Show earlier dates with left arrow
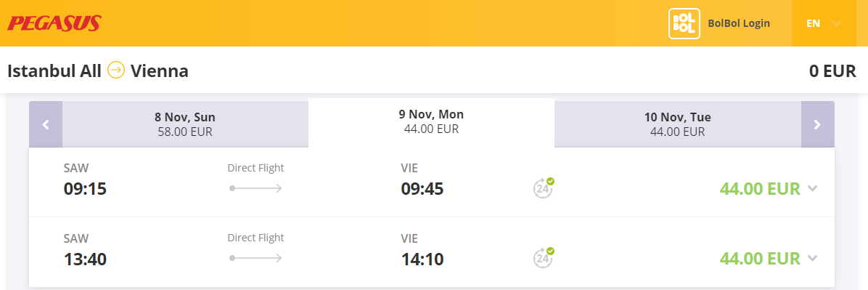Screen dimensions: 868x290 [46, 125]
